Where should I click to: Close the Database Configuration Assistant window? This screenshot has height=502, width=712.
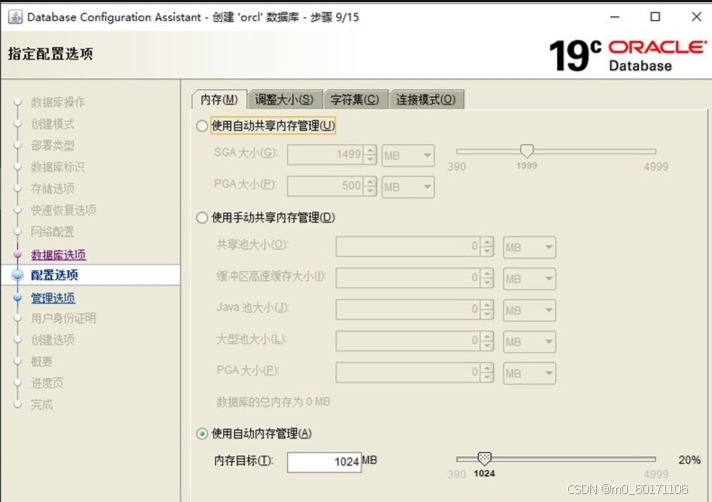coord(697,17)
